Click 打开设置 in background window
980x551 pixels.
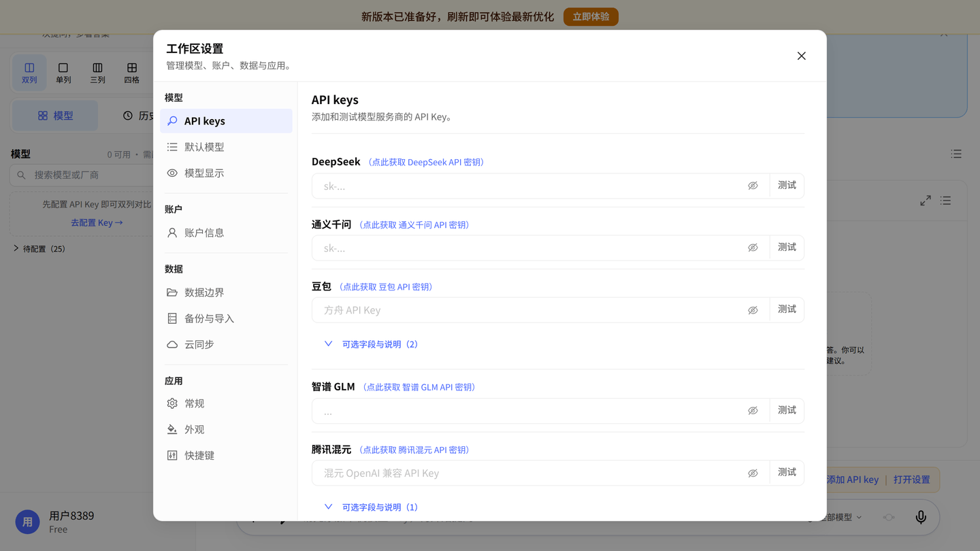tap(912, 480)
